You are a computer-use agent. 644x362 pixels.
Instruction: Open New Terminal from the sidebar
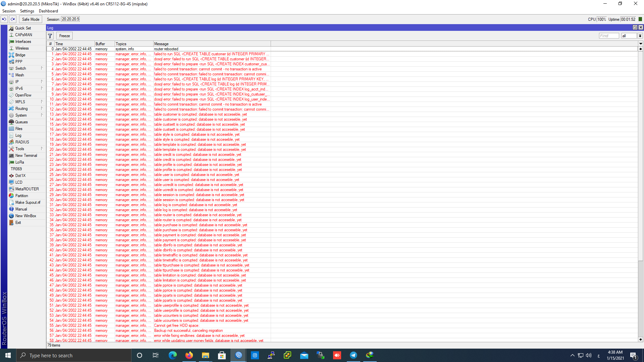click(x=26, y=156)
